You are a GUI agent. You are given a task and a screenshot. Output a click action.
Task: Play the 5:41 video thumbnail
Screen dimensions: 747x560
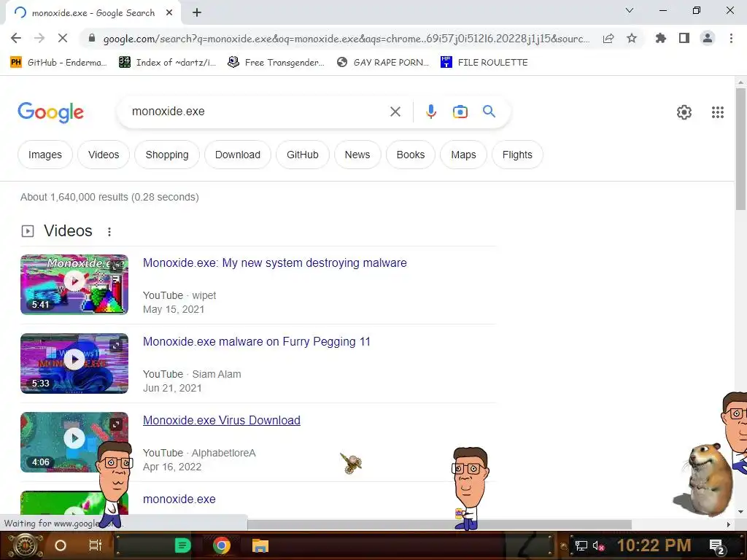click(x=74, y=284)
